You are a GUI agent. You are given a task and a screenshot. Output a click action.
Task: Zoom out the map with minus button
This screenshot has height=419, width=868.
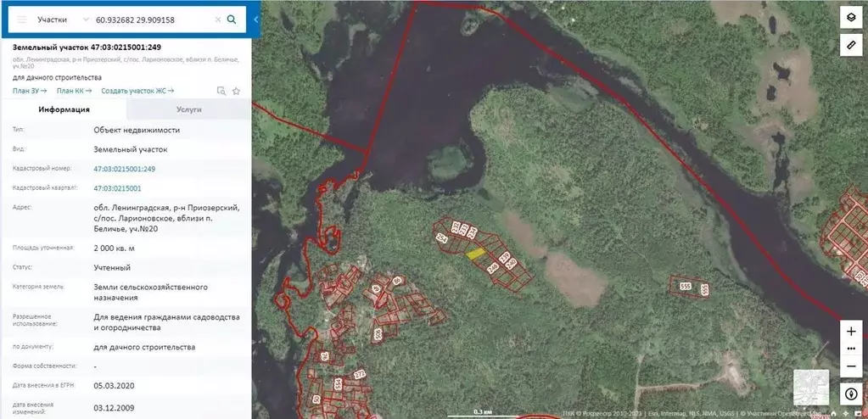pos(850,366)
